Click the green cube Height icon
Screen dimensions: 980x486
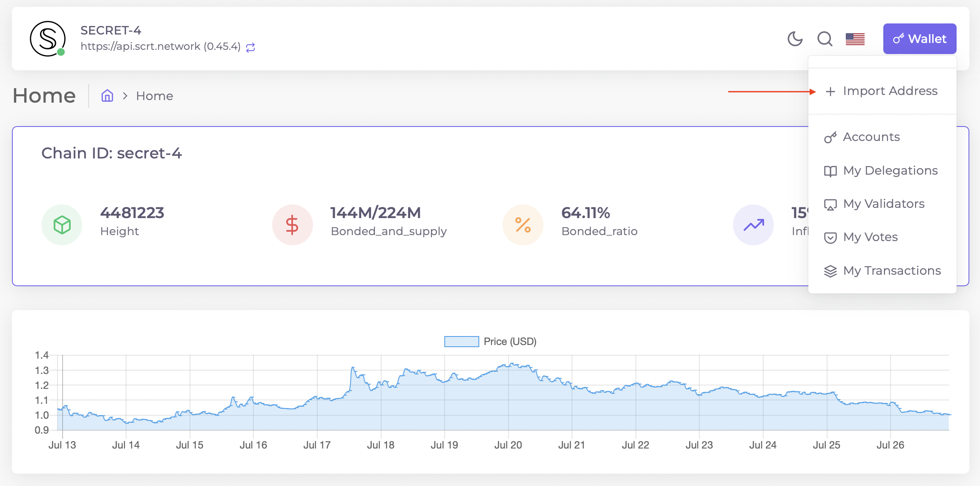tap(62, 225)
